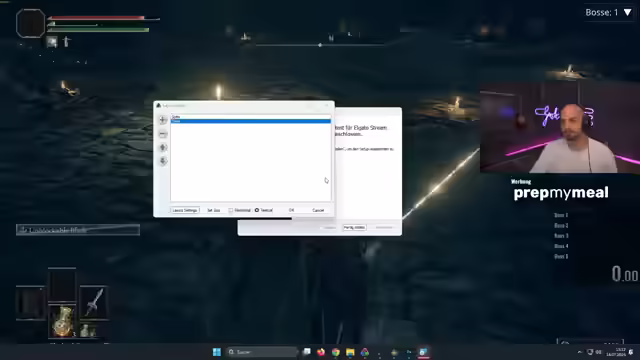The image size is (640, 360).
Task: Switch to the taskbar app underlined in red
Action: 423,352
